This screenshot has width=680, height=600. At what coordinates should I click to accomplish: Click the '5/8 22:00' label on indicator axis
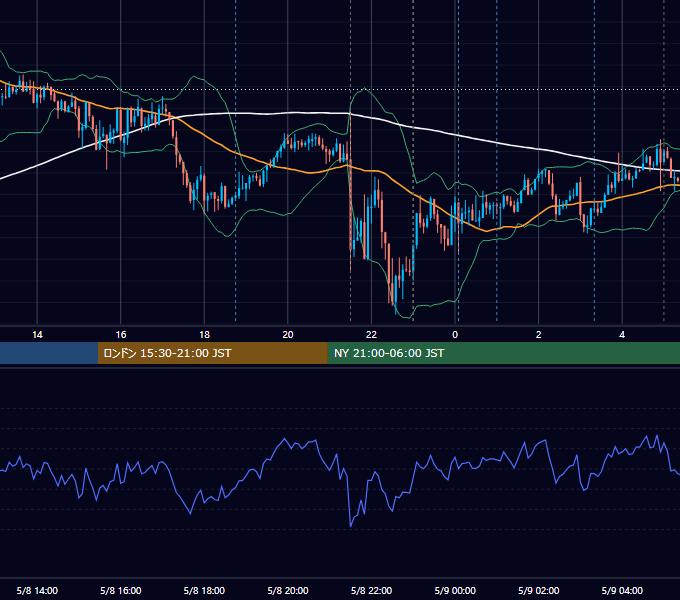[371, 590]
